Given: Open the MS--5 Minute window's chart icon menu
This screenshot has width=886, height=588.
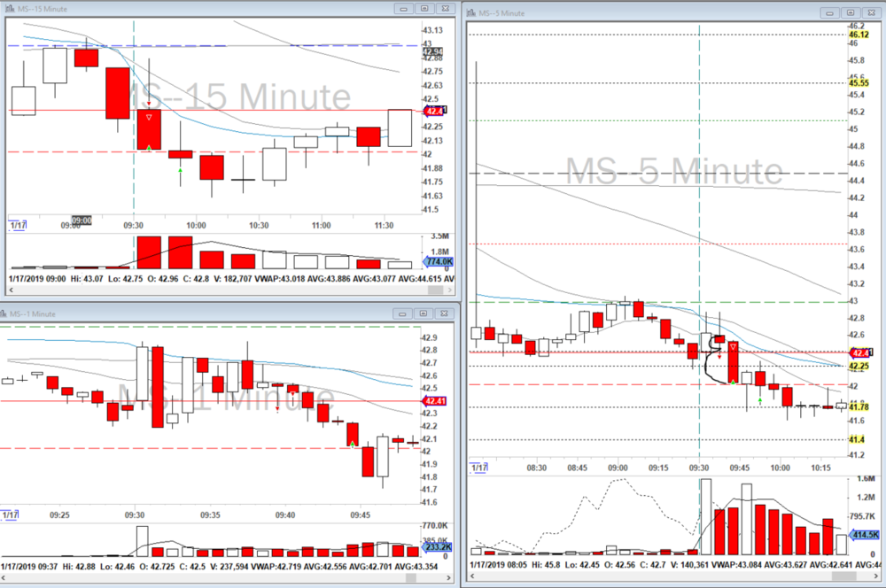Looking at the screenshot, I should pos(471,13).
